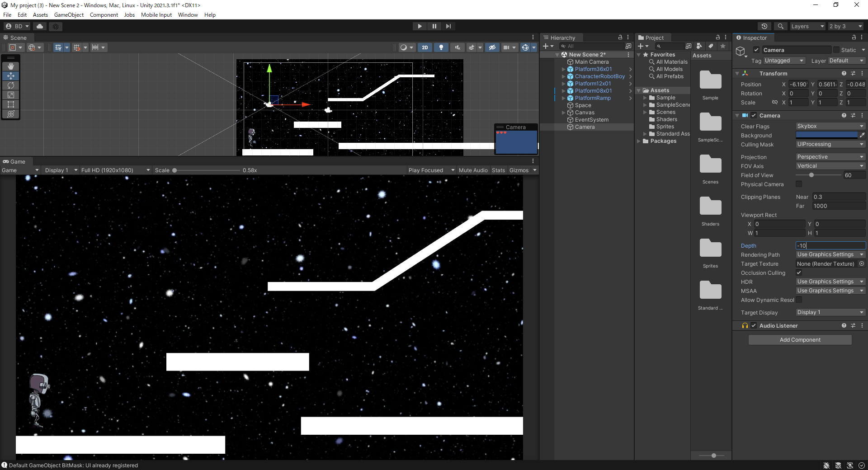Change Projection via the Perspective dropdown
The width and height of the screenshot is (868, 470).
[x=830, y=156]
